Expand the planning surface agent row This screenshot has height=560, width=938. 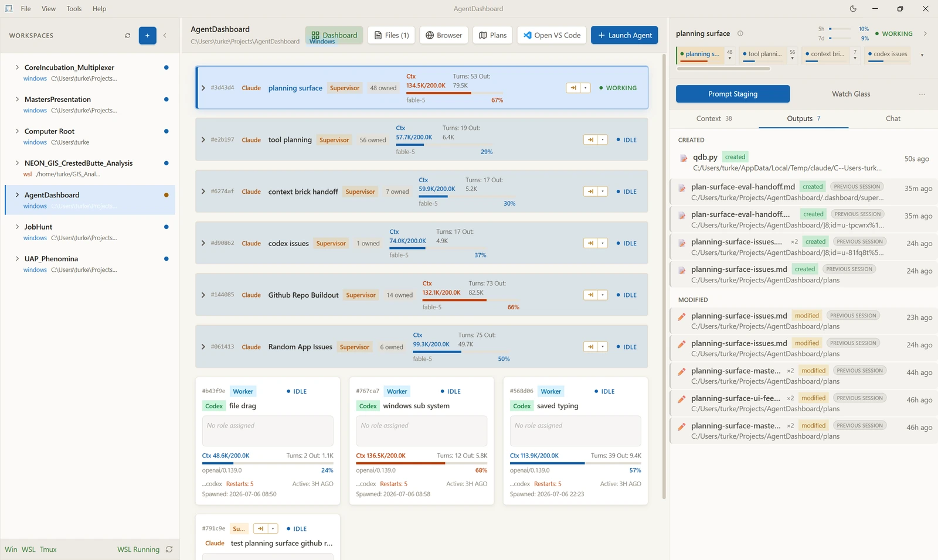(203, 88)
